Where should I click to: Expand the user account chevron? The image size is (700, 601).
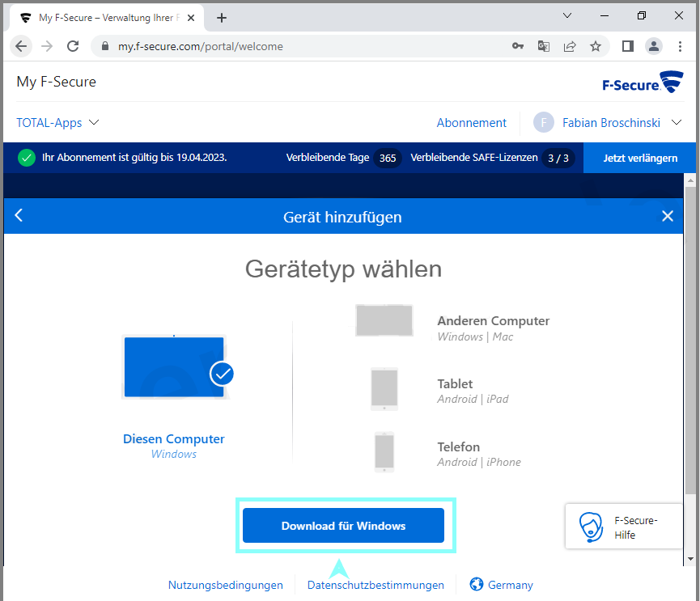677,122
